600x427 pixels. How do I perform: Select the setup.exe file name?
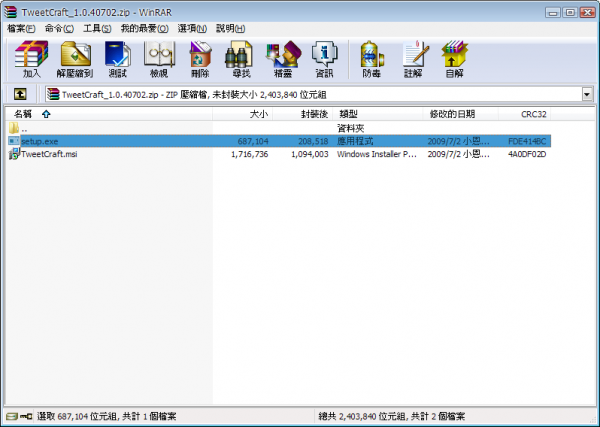coord(39,141)
